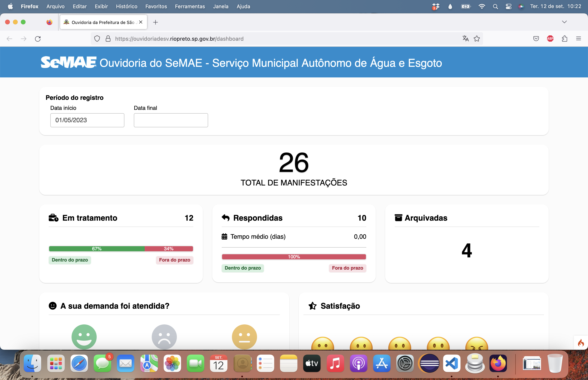Image resolution: width=588 pixels, height=380 pixels.
Task: Open the Firefox extensions puzzle icon
Action: pos(564,39)
